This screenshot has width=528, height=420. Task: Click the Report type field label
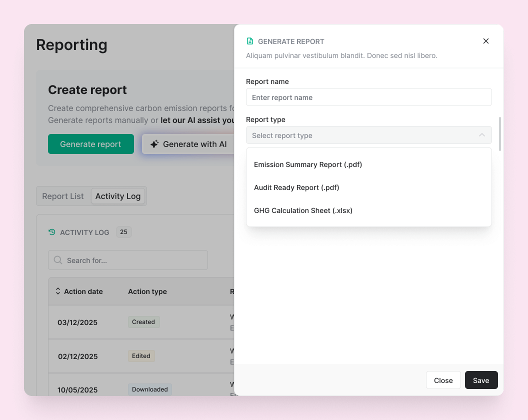[x=265, y=119]
